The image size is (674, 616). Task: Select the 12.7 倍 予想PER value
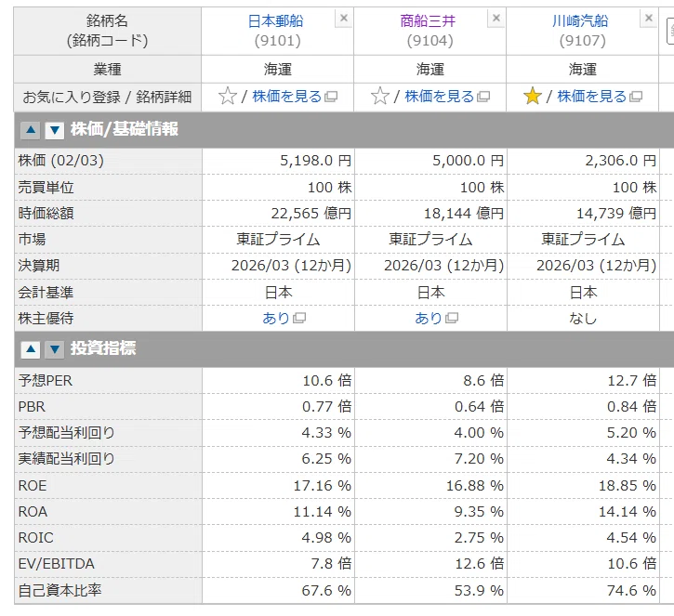click(x=632, y=381)
